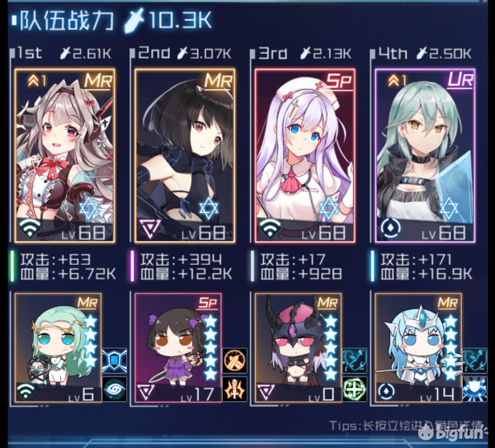Click the blue shield burst skill icon beside Lv14 chibi
The image size is (495, 448).
475,389
